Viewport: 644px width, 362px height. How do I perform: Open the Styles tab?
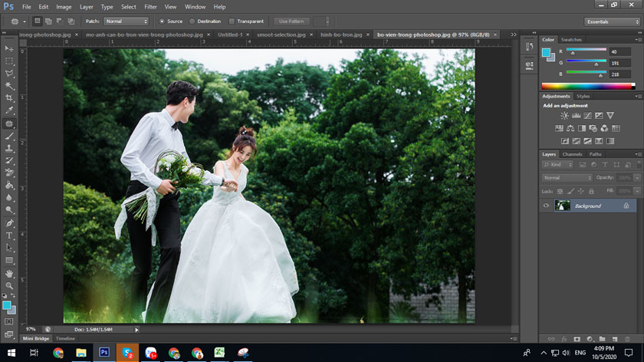(x=583, y=97)
